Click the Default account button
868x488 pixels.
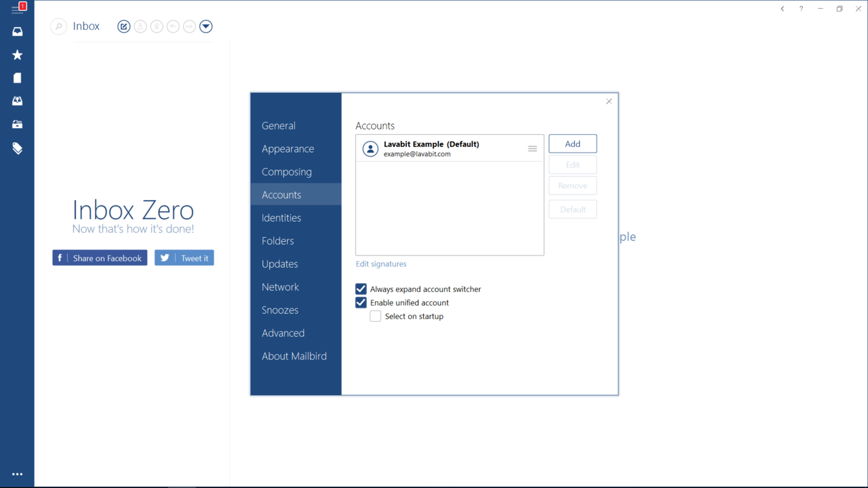pos(573,209)
